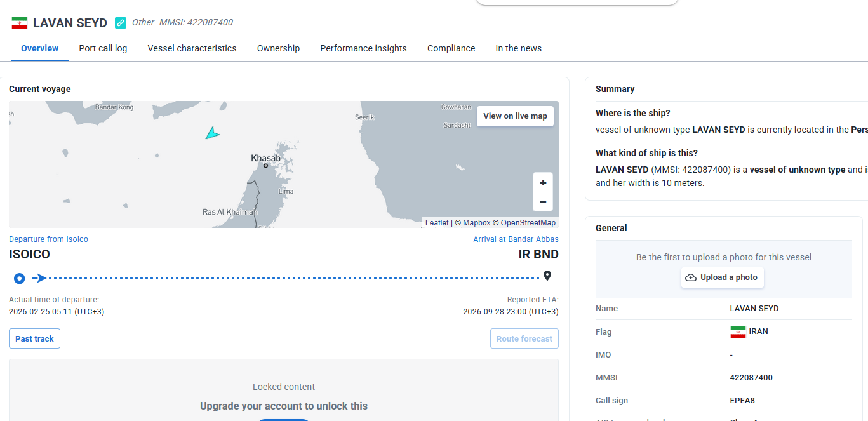Open the Ownership tab
This screenshot has height=421, width=868.
tap(278, 48)
